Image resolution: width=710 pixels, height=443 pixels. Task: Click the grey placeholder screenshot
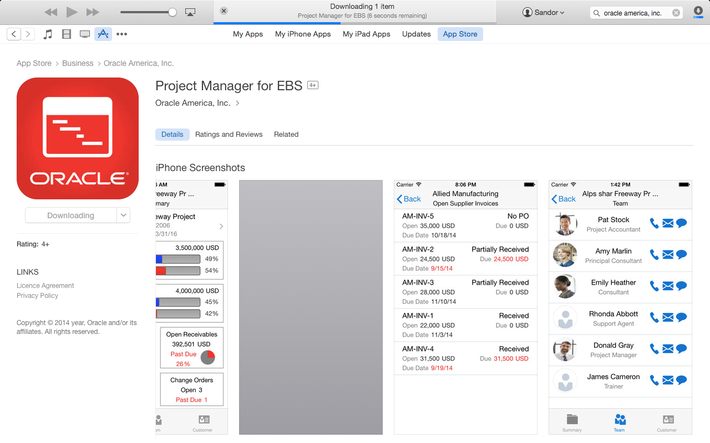tap(311, 308)
